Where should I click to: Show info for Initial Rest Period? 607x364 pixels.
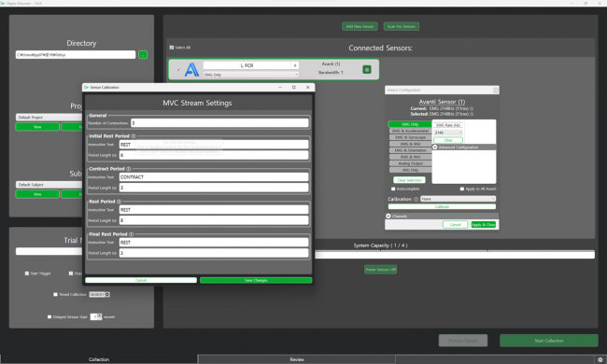coord(134,136)
